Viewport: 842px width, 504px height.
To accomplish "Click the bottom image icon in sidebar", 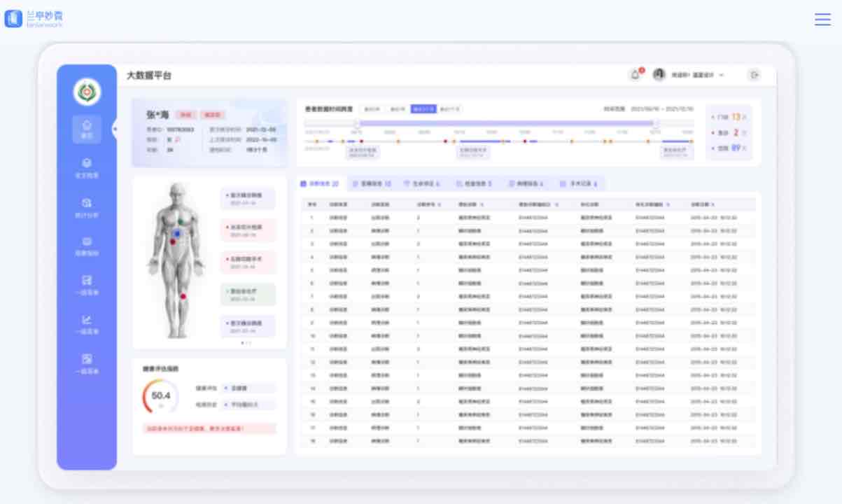I will [87, 363].
